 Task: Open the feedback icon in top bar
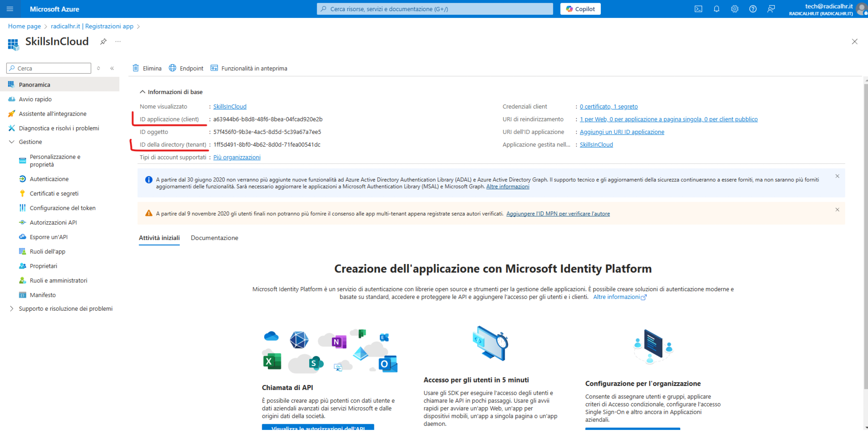click(x=771, y=9)
